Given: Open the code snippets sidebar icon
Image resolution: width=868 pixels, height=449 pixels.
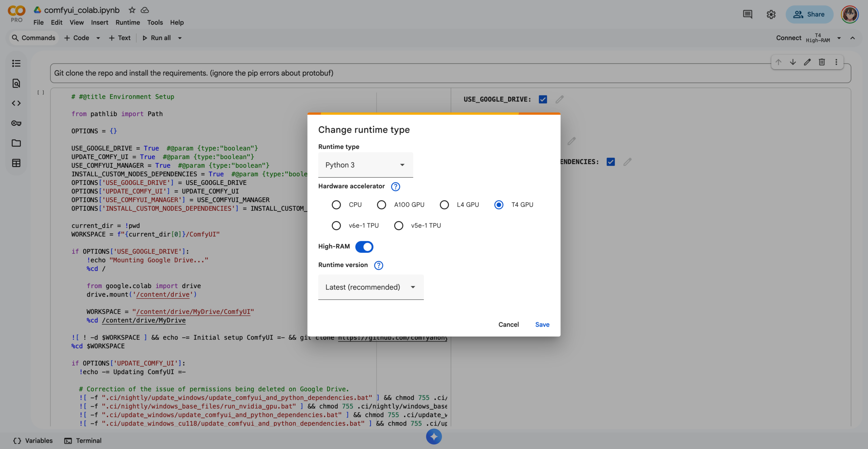Looking at the screenshot, I should pos(16,103).
